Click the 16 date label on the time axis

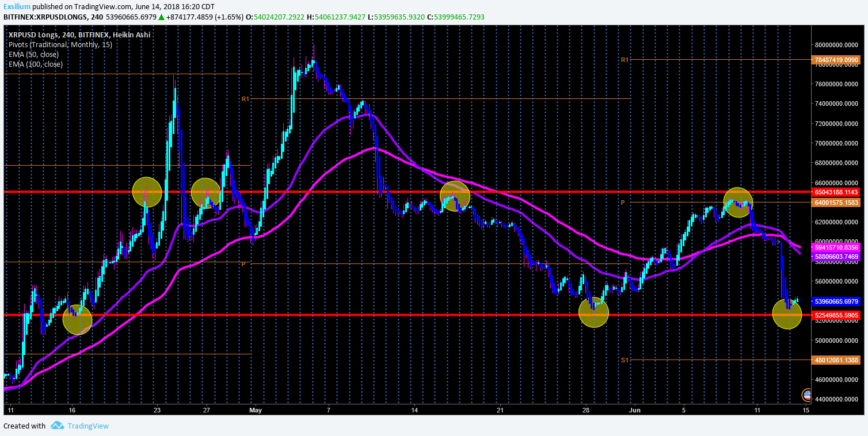(x=72, y=410)
